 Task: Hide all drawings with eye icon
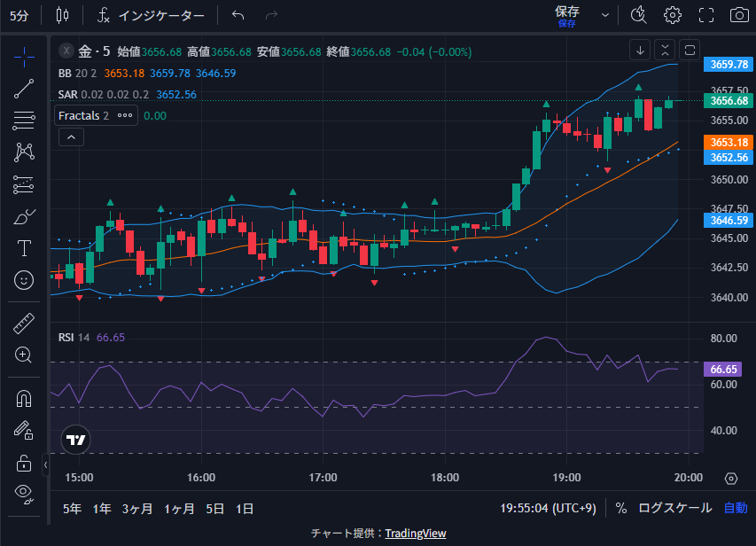pos(24,493)
